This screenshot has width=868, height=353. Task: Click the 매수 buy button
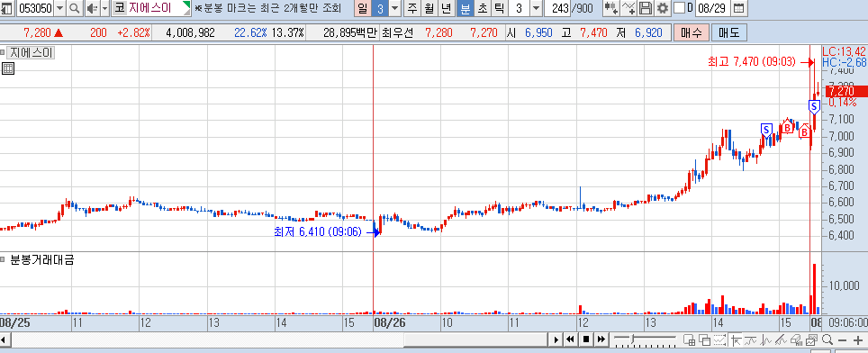692,32
